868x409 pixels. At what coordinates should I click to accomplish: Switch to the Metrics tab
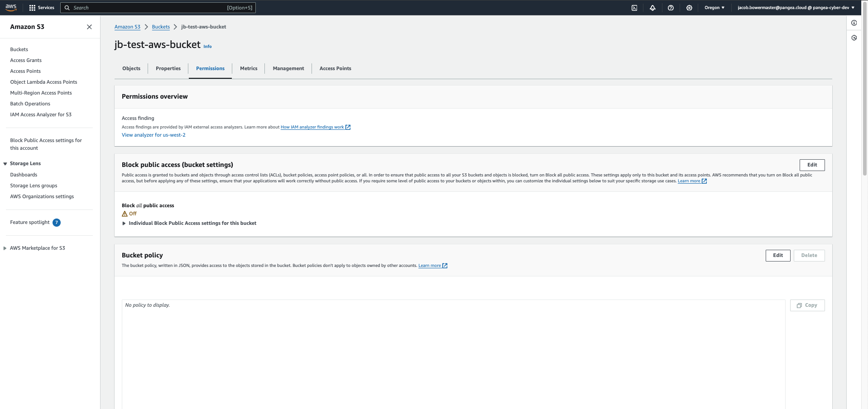point(249,69)
